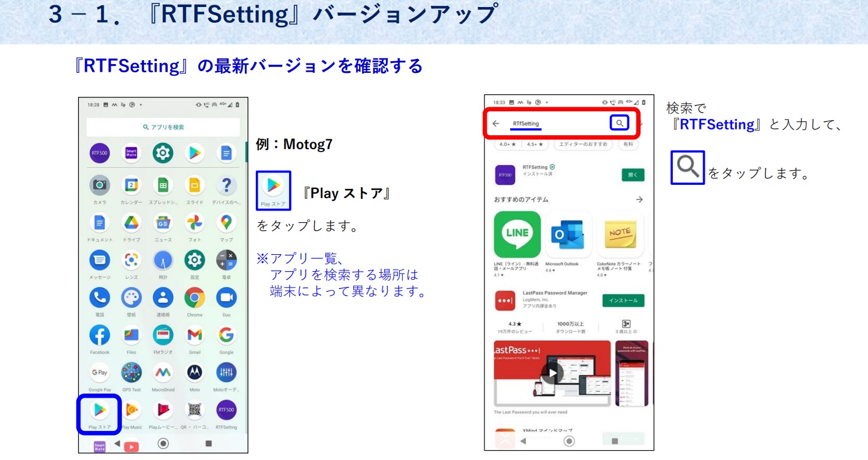Click the アプリを検索 search field
The width and height of the screenshot is (868, 460).
(x=163, y=127)
